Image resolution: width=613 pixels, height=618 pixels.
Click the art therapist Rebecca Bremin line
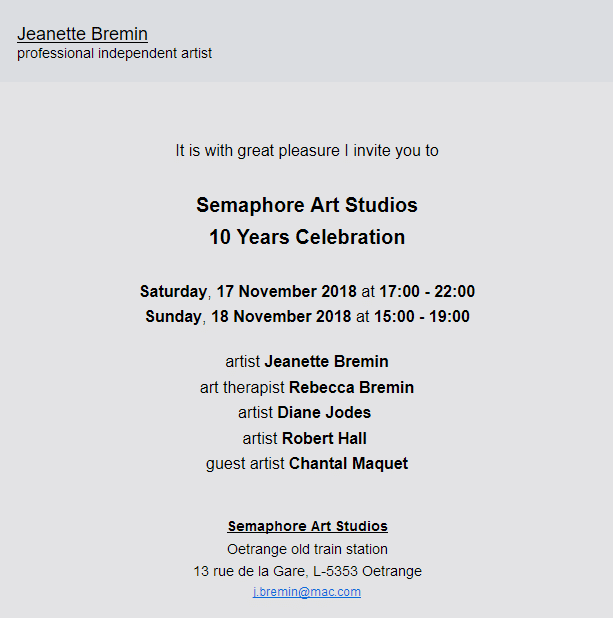click(307, 387)
